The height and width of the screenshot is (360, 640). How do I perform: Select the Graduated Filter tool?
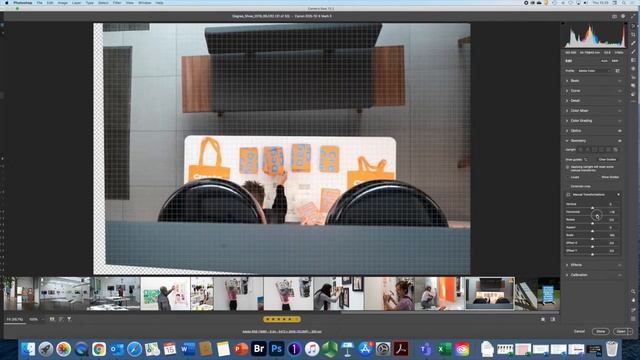(633, 60)
